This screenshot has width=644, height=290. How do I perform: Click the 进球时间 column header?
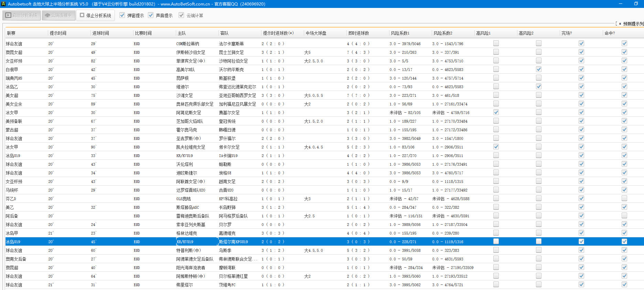(x=100, y=33)
